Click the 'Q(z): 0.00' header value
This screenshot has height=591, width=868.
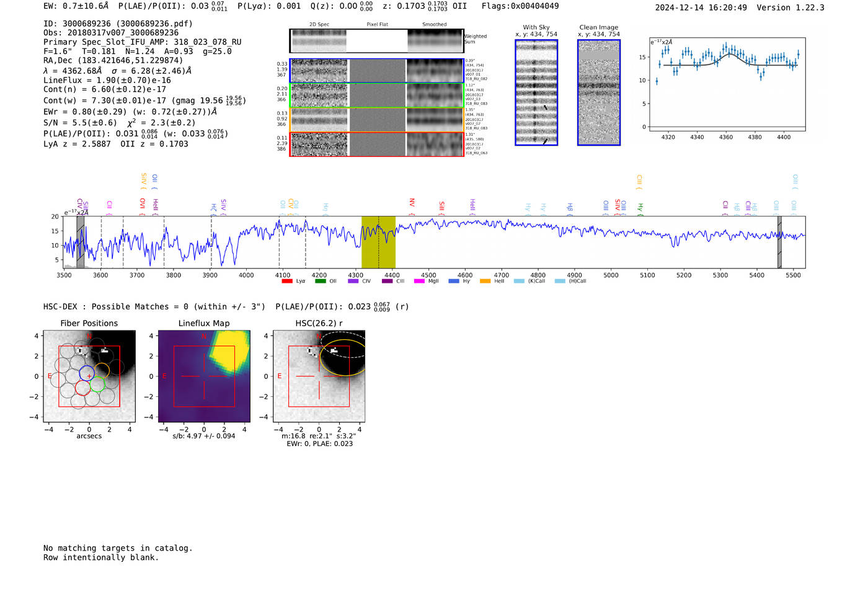pyautogui.click(x=334, y=6)
